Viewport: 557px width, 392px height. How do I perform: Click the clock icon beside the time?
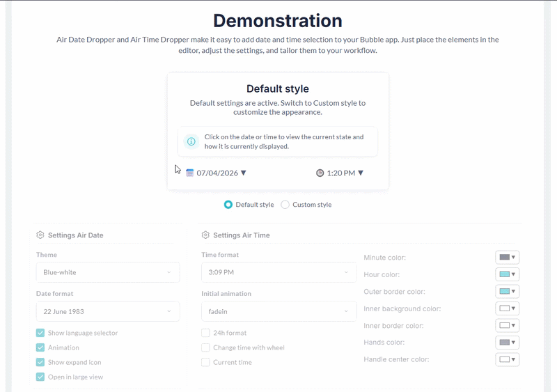point(320,173)
